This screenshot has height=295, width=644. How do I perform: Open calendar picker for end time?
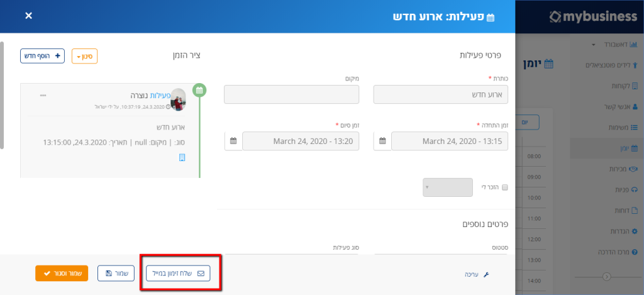tap(233, 142)
